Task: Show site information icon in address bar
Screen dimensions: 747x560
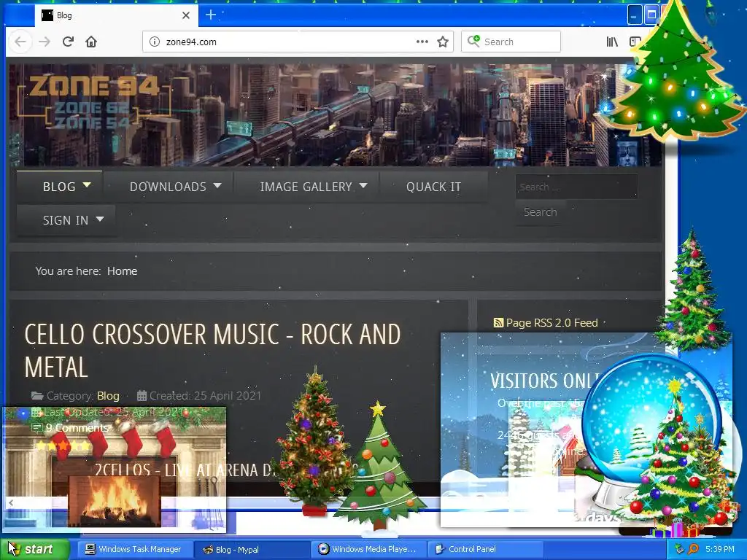Action: pyautogui.click(x=155, y=42)
